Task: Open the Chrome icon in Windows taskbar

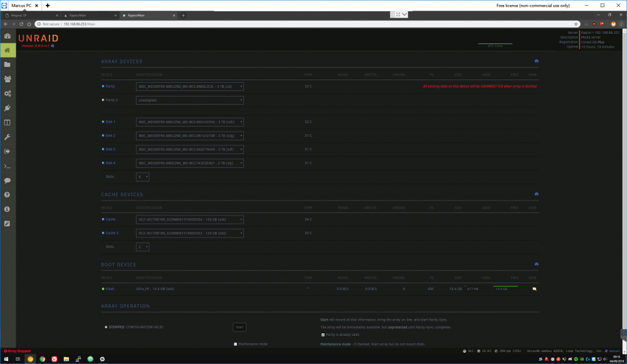Action: (x=43, y=359)
